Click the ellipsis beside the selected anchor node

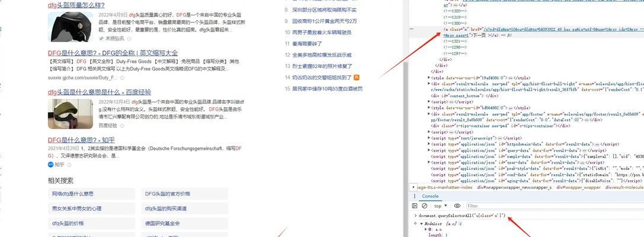pos(412,30)
